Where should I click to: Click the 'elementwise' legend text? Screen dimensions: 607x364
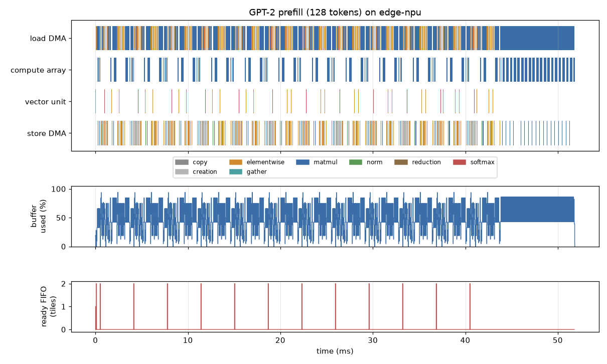tap(265, 162)
